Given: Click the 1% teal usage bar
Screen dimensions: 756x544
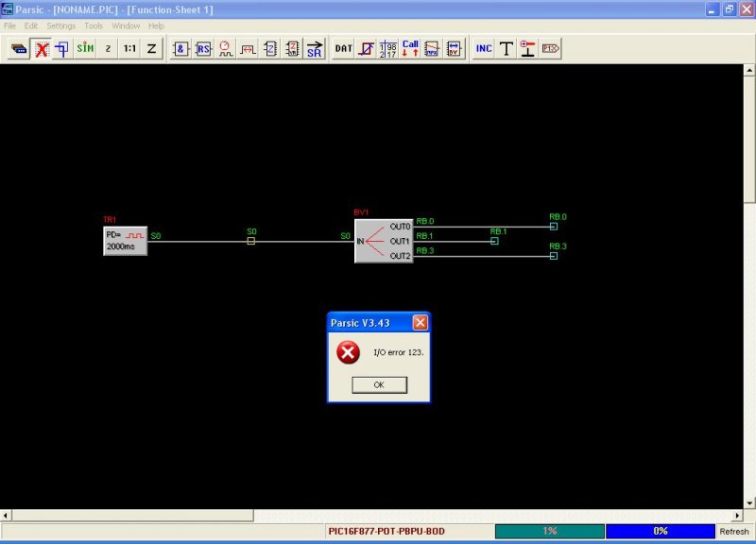Looking at the screenshot, I should (550, 531).
